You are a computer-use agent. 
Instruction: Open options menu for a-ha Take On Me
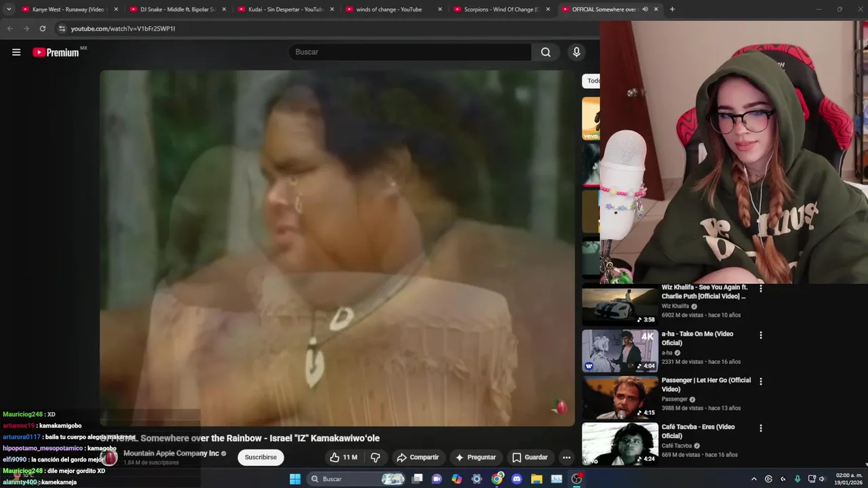click(x=761, y=335)
